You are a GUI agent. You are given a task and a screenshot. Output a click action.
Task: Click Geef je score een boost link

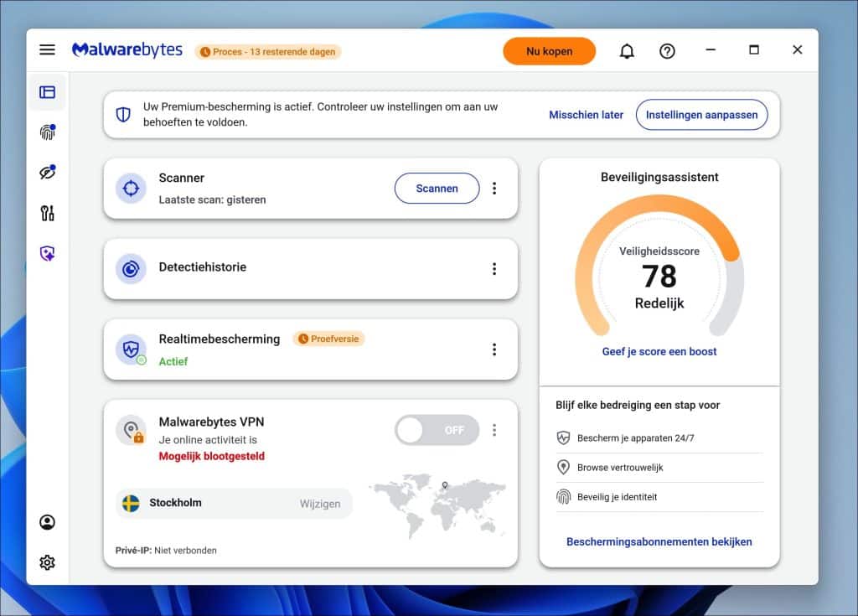[659, 351]
